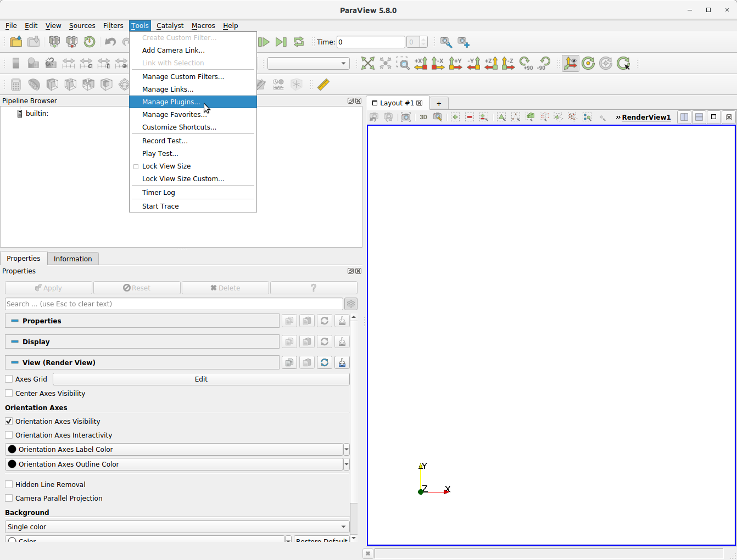Click the properties search input field
This screenshot has height=560, width=737.
point(174,304)
